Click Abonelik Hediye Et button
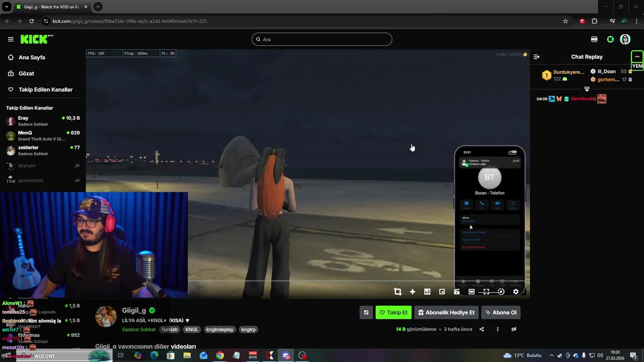The height and width of the screenshot is (362, 644). (x=446, y=312)
